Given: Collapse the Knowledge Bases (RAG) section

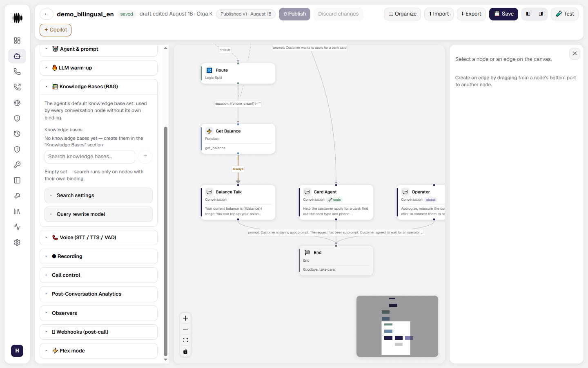Looking at the screenshot, I should click(x=98, y=87).
